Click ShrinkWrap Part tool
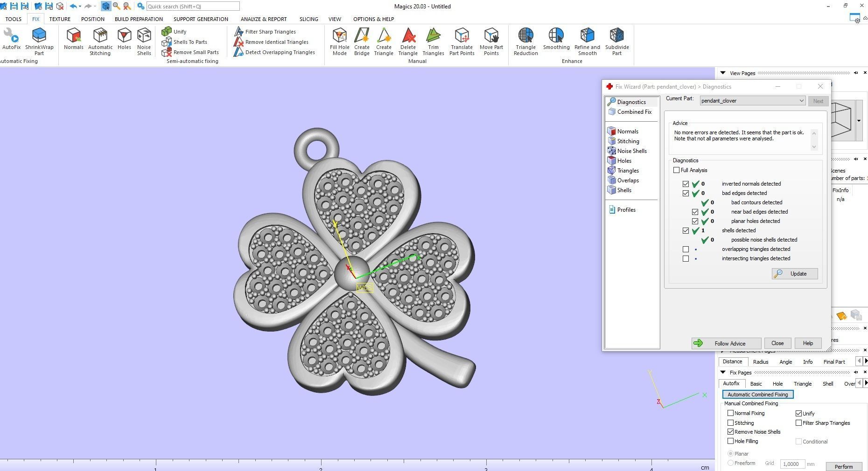This screenshot has height=471, width=868. tap(39, 42)
